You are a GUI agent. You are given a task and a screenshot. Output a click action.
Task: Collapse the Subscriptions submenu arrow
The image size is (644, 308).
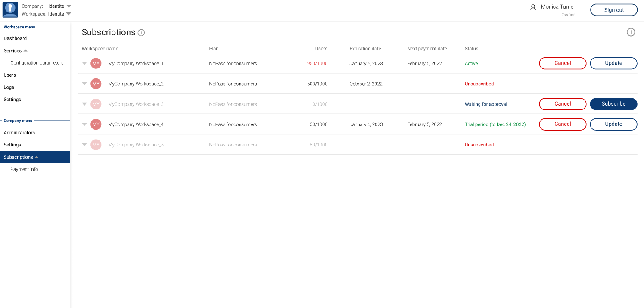tap(37, 157)
